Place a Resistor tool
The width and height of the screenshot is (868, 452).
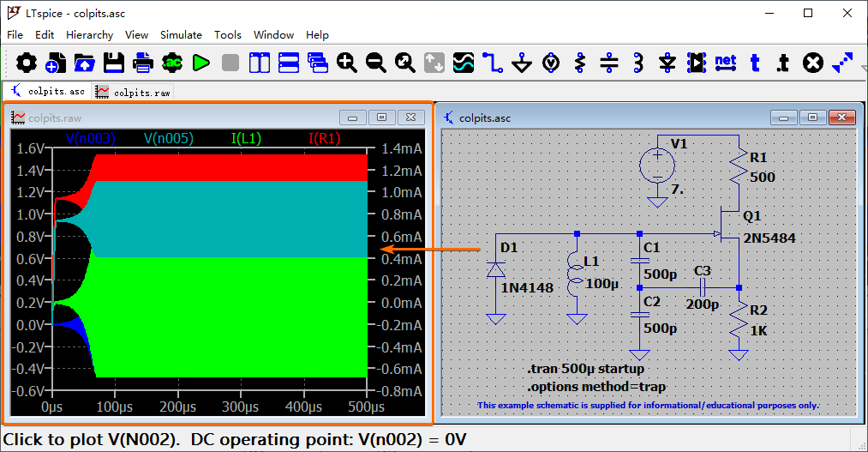click(x=579, y=63)
